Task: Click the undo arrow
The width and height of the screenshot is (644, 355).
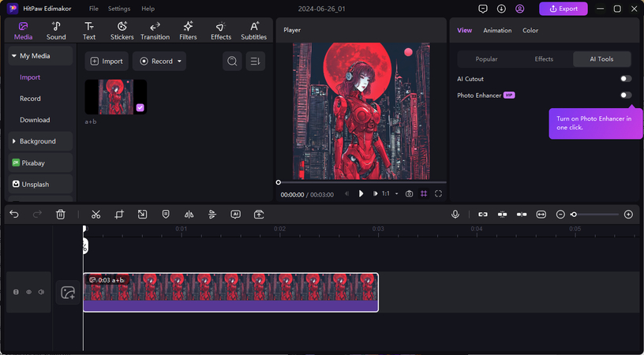Action: (x=14, y=214)
